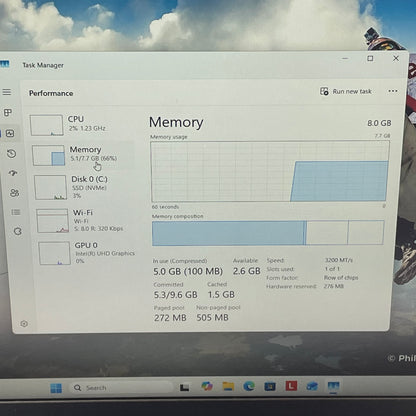
Task: Click the Available 2.6 GB value
Action: tap(247, 271)
